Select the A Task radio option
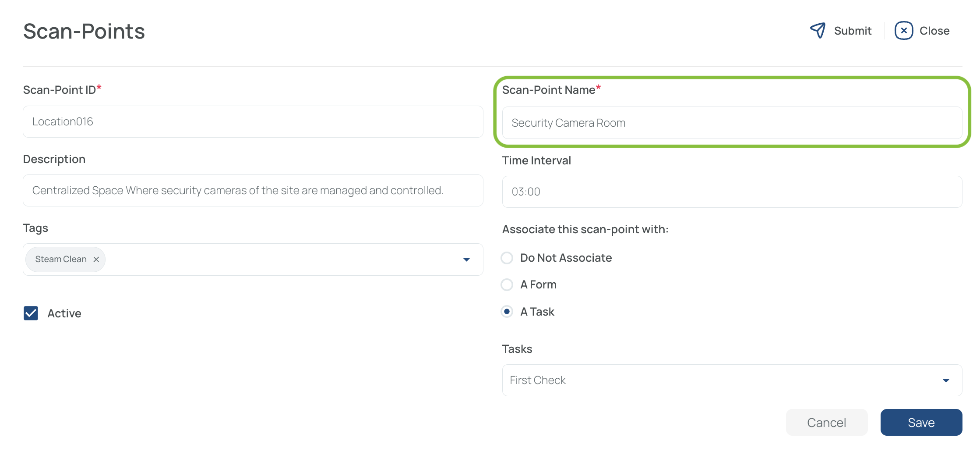Viewport: 980px width, 455px height. click(507, 312)
